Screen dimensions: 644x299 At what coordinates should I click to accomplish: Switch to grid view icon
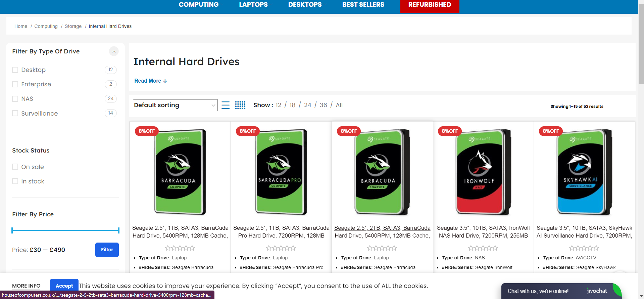(240, 105)
